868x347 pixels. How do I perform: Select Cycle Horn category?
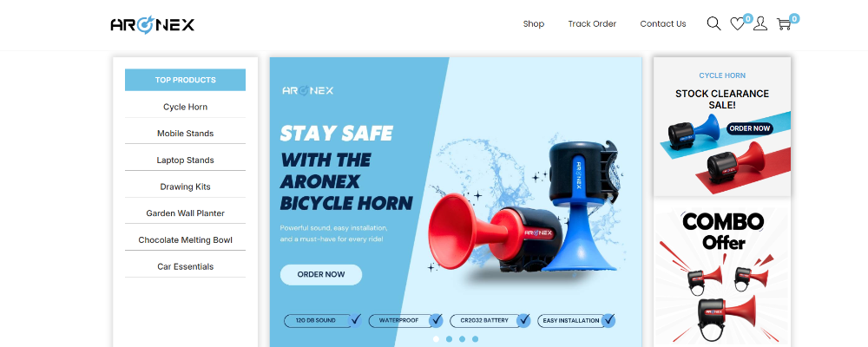tap(186, 107)
